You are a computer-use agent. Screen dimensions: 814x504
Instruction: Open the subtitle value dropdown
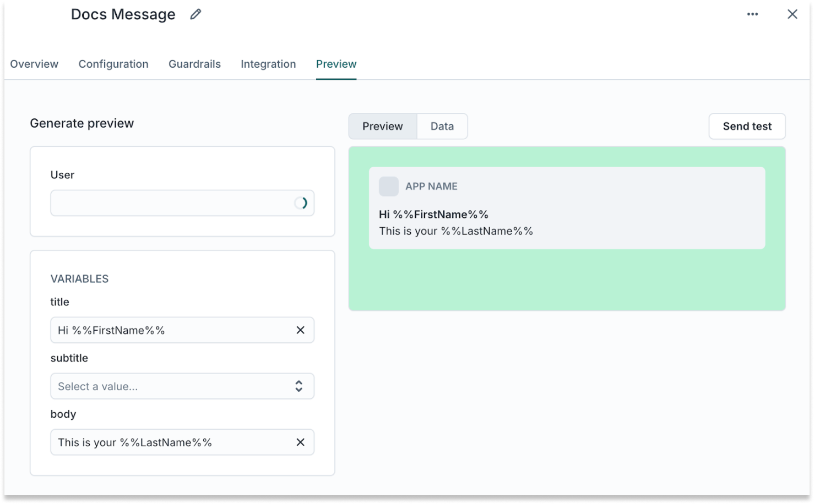(182, 386)
